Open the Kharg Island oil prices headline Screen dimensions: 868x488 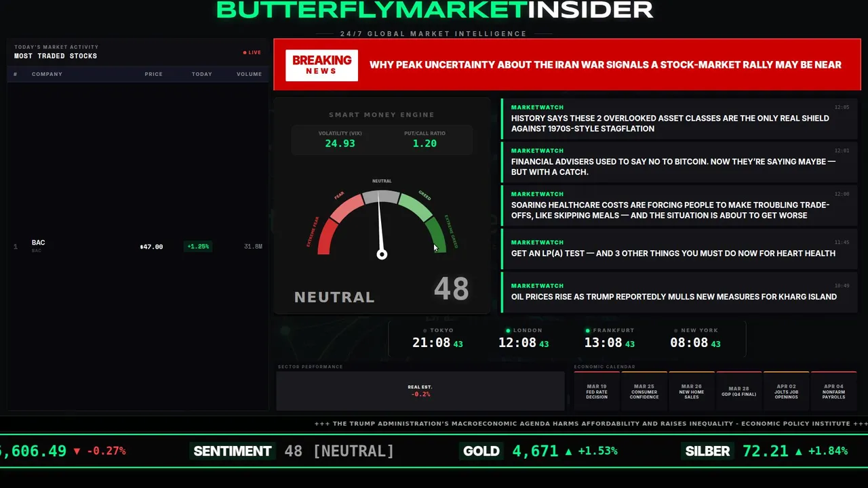(680, 292)
